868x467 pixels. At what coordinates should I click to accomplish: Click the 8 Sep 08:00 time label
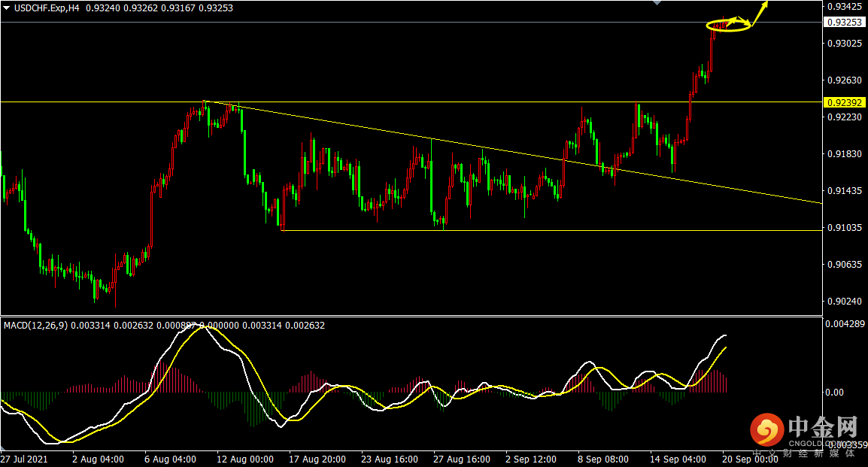603,459
